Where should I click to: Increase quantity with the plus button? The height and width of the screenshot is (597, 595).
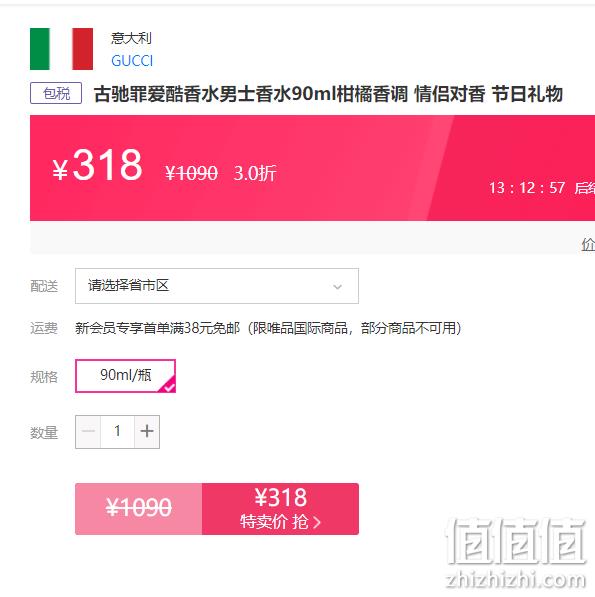coord(147,432)
